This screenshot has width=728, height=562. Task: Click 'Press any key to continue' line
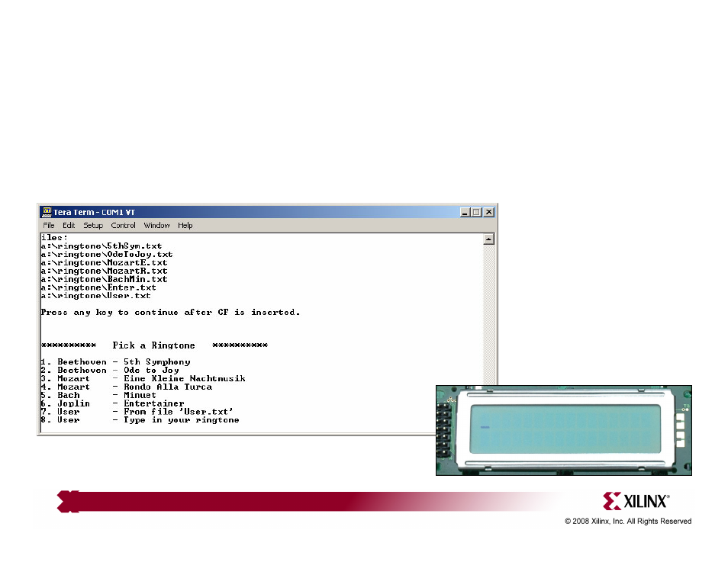(x=170, y=313)
